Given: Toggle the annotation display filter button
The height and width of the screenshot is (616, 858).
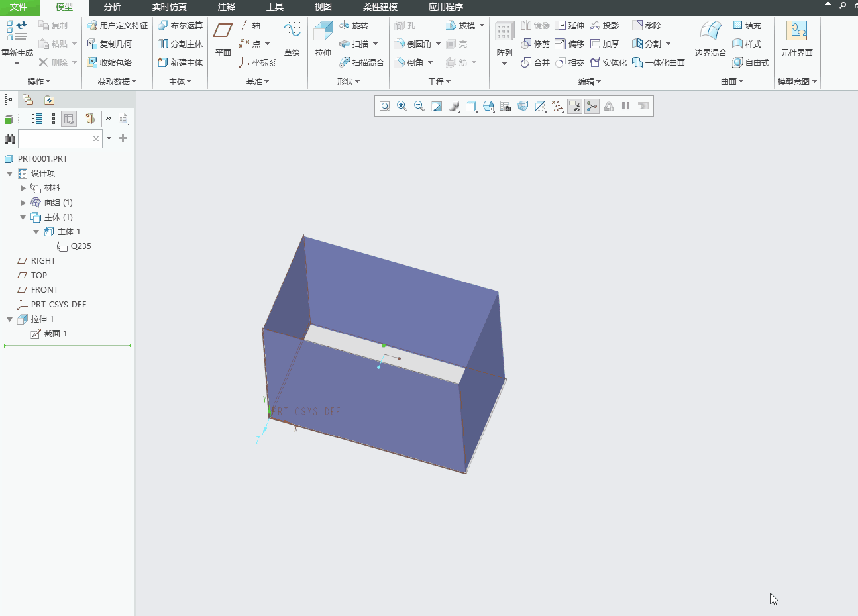Looking at the screenshot, I should tap(574, 106).
